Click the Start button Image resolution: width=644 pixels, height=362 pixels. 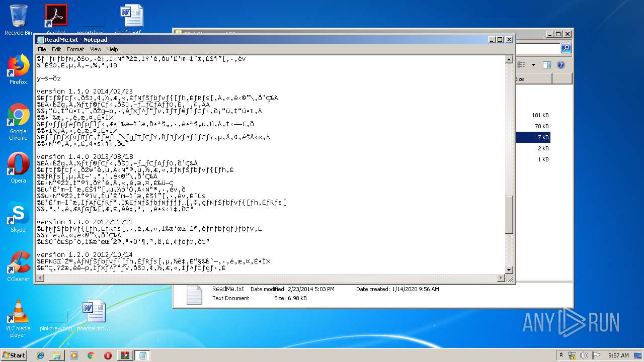pos(14,355)
